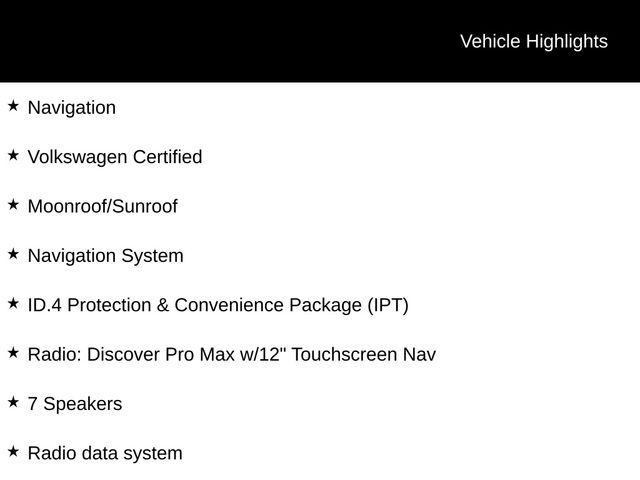This screenshot has width=640, height=480.
Task: Click the star beside Radio: Discover Pro Max
Action: point(12,353)
